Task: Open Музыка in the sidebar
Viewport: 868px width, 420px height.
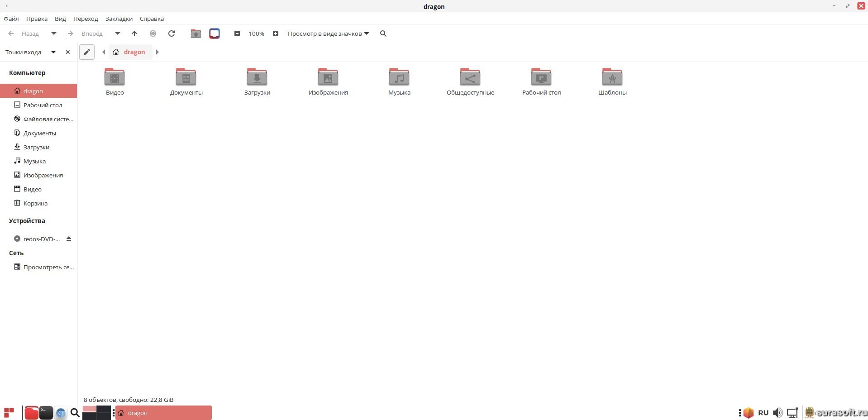Action: (38, 161)
